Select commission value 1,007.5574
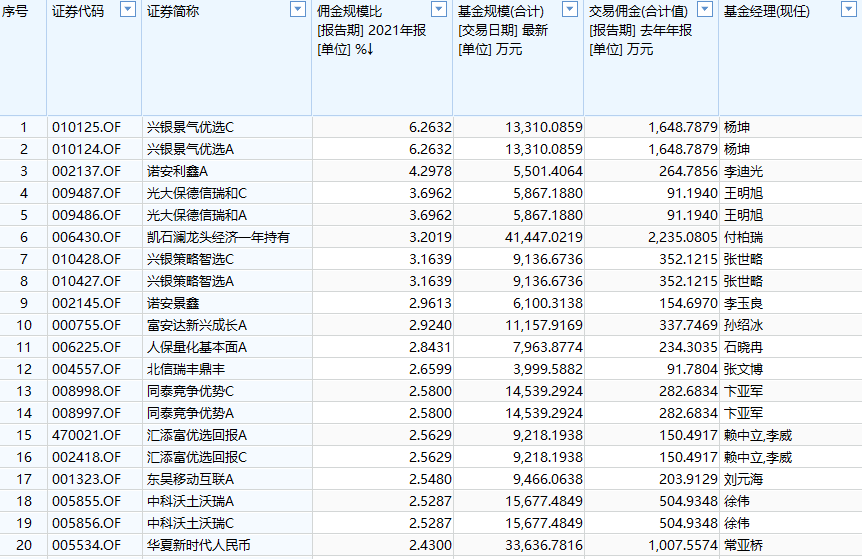 click(x=683, y=545)
